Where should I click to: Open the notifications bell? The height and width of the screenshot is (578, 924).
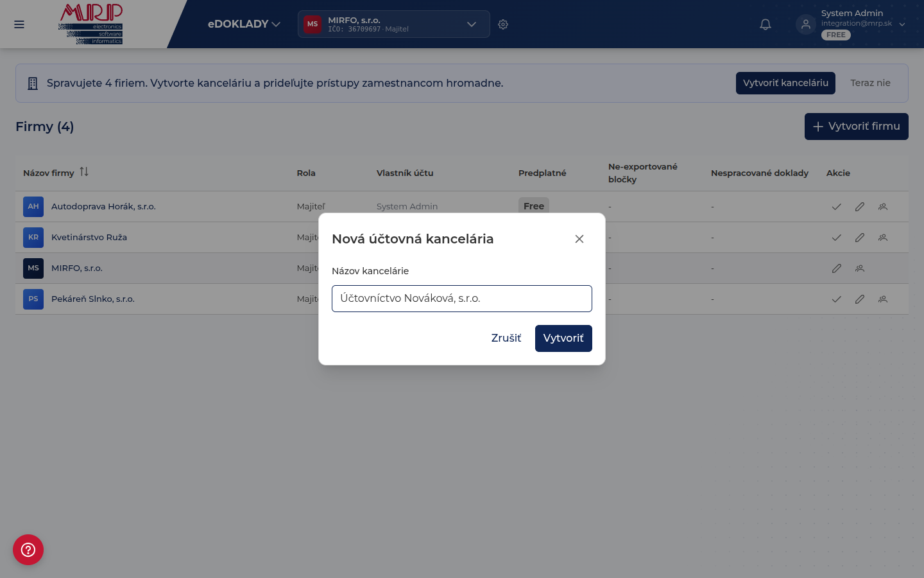pos(766,24)
